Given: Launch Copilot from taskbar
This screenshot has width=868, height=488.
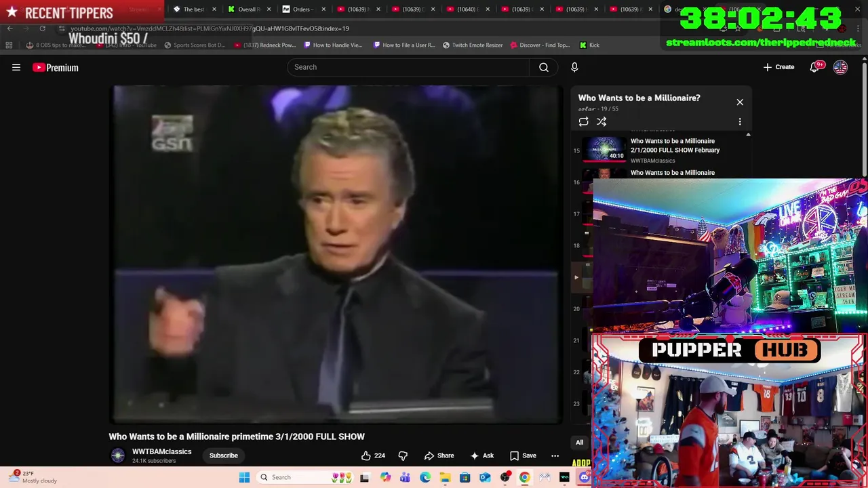Looking at the screenshot, I should (385, 477).
